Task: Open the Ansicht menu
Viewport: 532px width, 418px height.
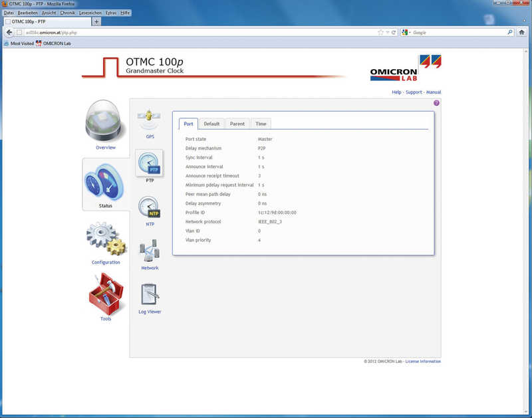Action: pyautogui.click(x=49, y=13)
